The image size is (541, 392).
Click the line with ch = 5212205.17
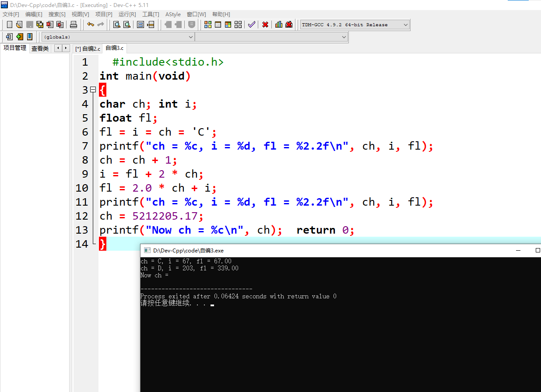coord(151,216)
